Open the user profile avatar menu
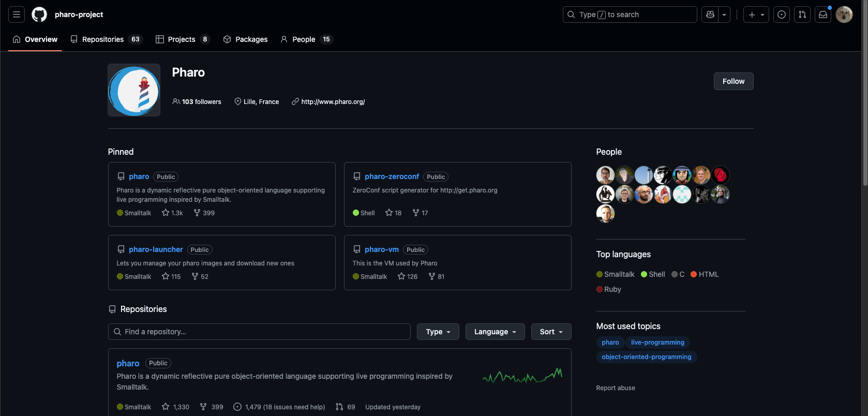The width and height of the screenshot is (868, 416). coord(844,14)
